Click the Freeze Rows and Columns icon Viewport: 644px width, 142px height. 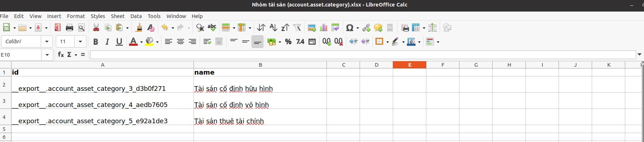click(416, 28)
